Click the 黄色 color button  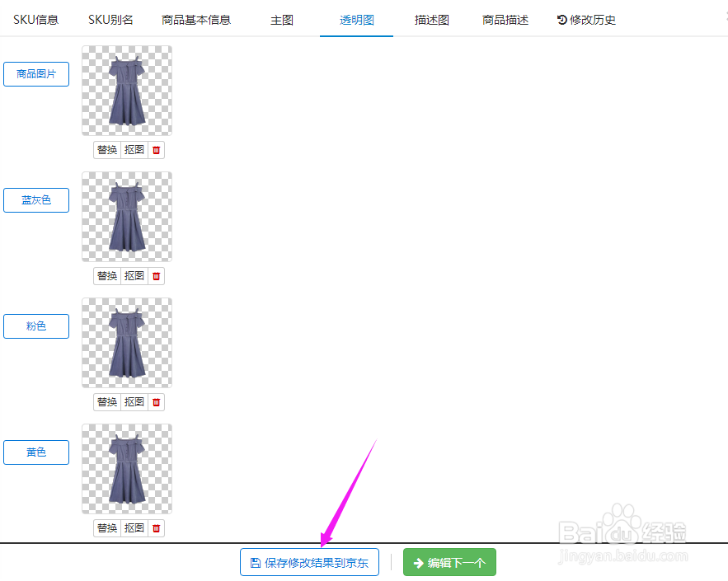36,452
